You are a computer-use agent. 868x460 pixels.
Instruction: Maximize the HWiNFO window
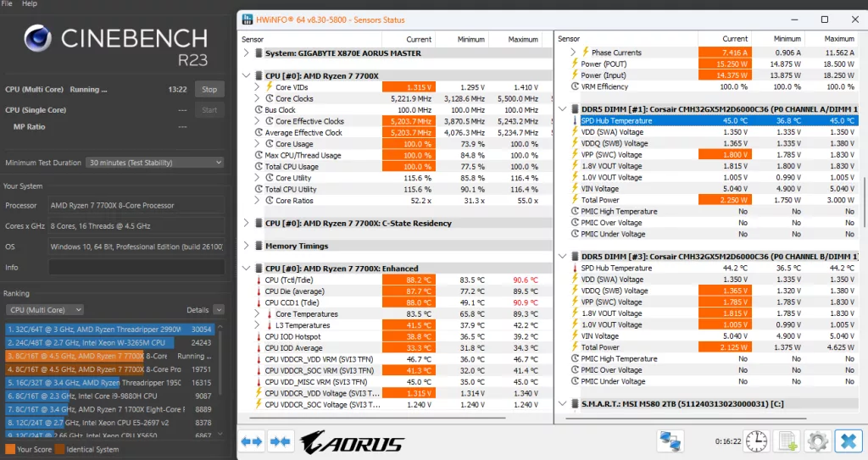tap(824, 19)
